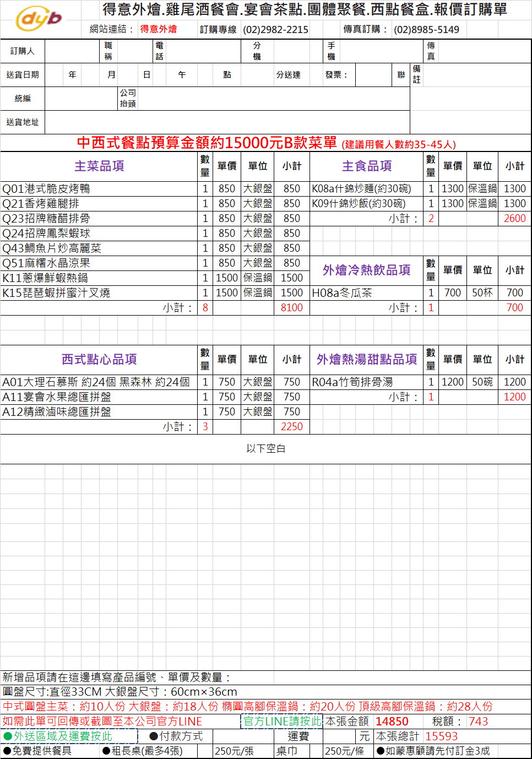Select the K08a什錦炒麵 item cell

click(367, 188)
